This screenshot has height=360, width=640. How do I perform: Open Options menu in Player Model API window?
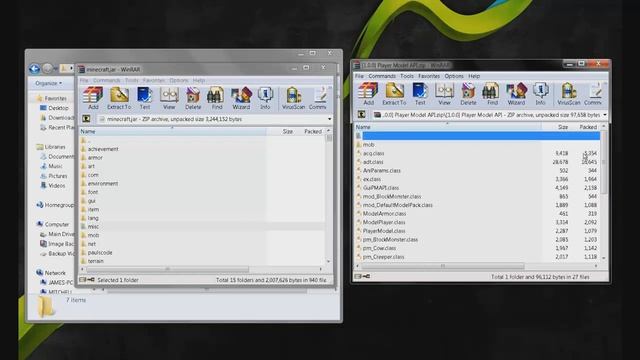click(454, 76)
